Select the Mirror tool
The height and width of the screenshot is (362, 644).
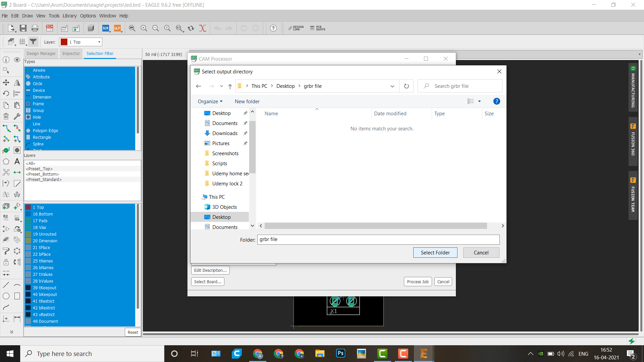17,82
